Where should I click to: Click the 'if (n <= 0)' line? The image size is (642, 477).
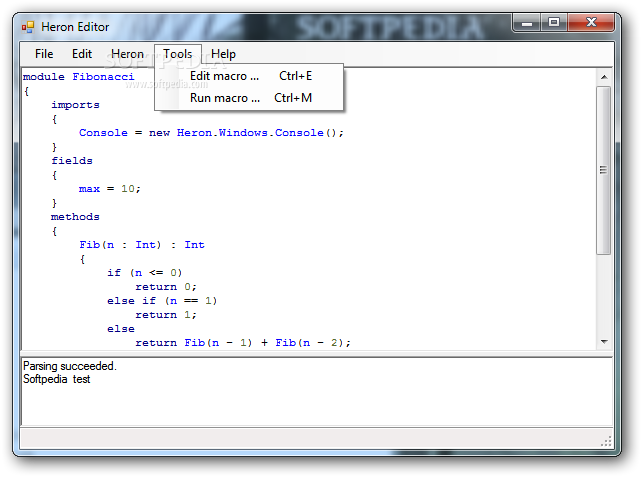tap(145, 273)
